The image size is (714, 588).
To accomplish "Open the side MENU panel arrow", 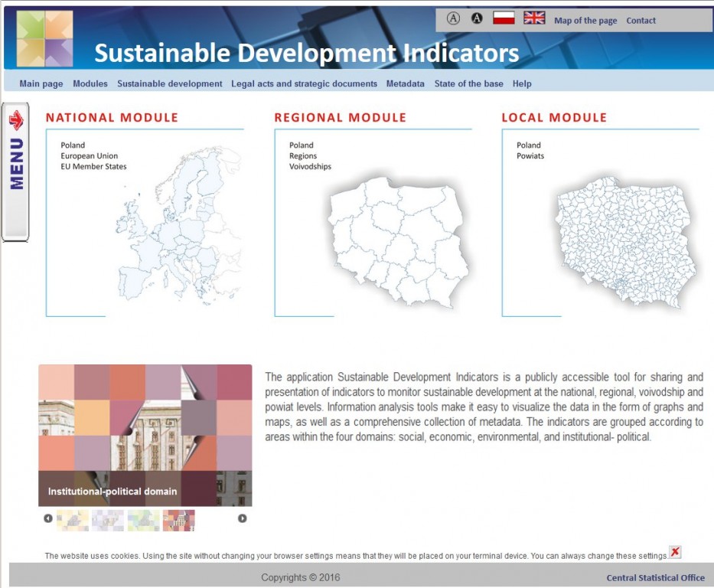I will [16, 120].
